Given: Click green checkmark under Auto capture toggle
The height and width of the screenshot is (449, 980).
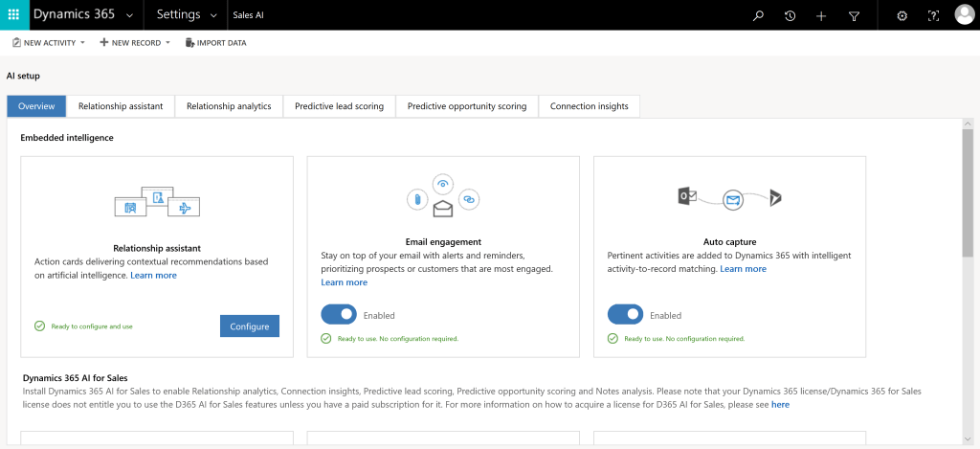Looking at the screenshot, I should coord(612,338).
